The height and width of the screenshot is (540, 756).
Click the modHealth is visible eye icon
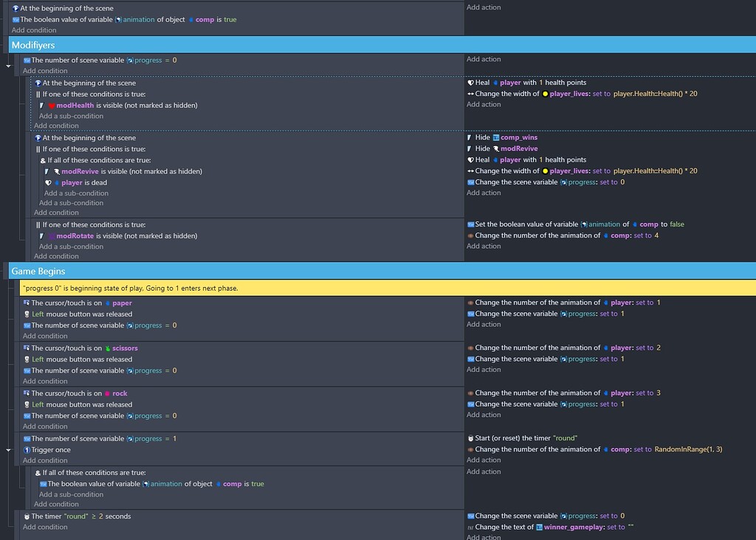pyautogui.click(x=41, y=105)
